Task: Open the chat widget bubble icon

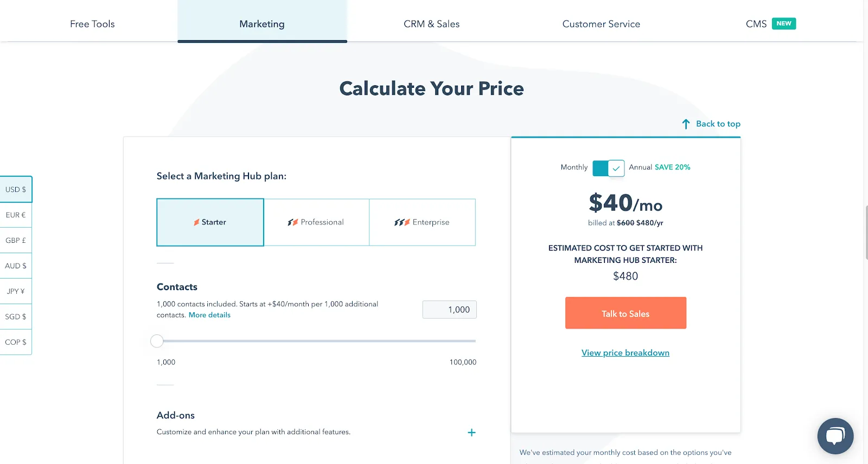Action: coord(835,436)
